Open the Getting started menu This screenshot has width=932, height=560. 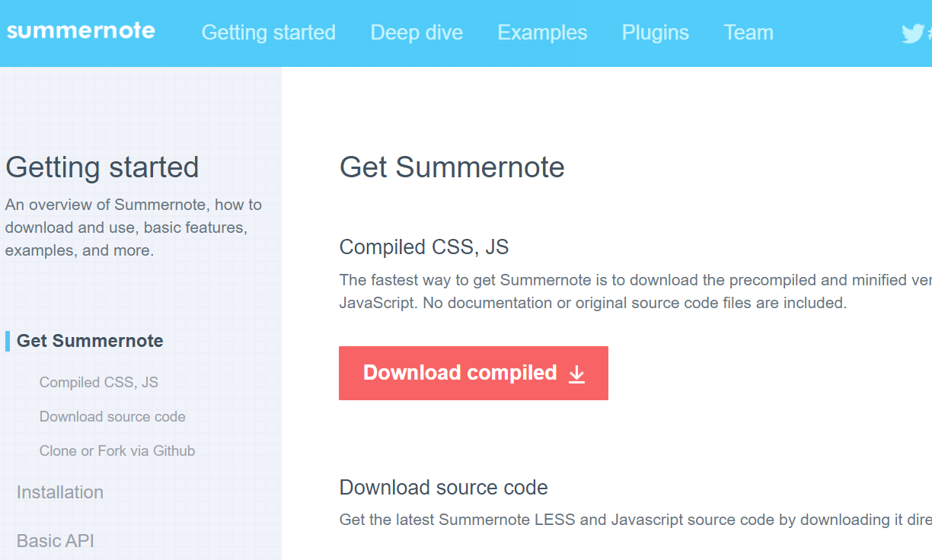[269, 33]
